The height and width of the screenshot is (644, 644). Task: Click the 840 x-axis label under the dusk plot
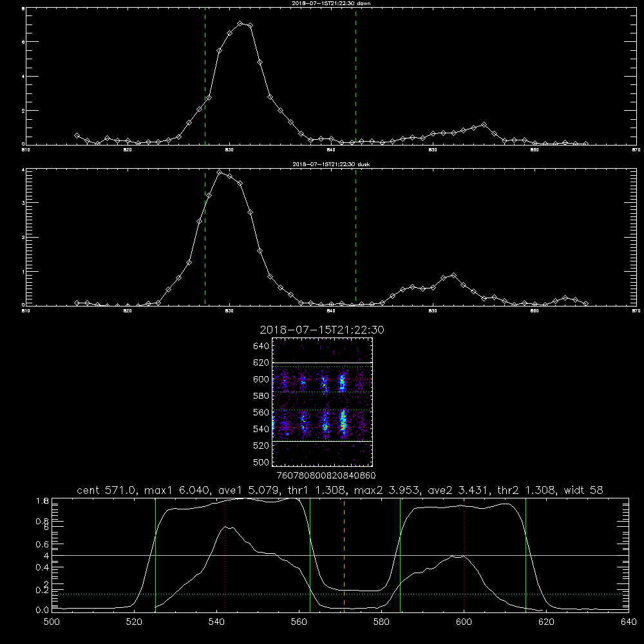331,311
